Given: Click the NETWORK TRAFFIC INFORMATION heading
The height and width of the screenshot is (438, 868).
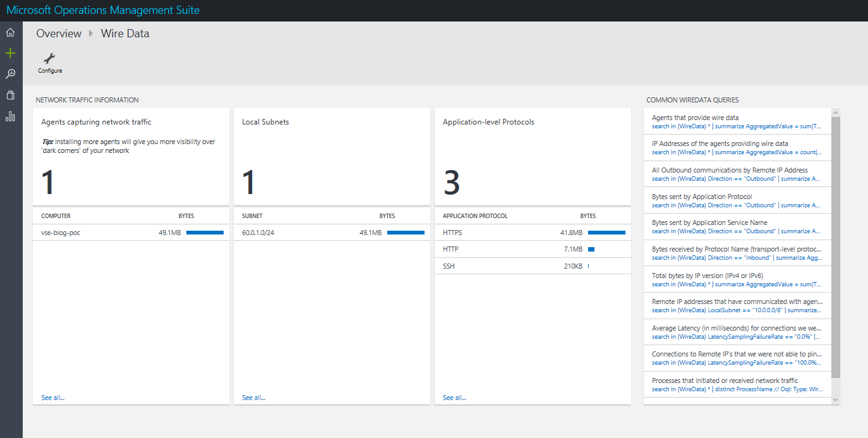Looking at the screenshot, I should tap(87, 100).
